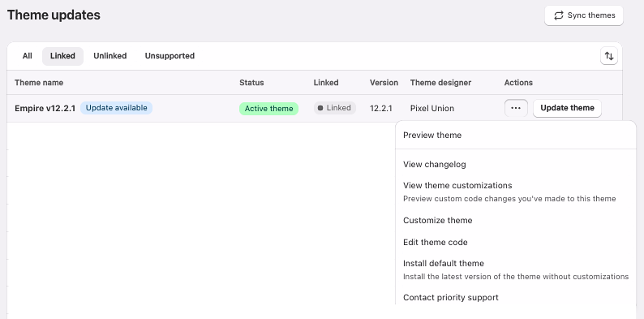Click the Update theme button
This screenshot has width=644, height=319.
567,108
